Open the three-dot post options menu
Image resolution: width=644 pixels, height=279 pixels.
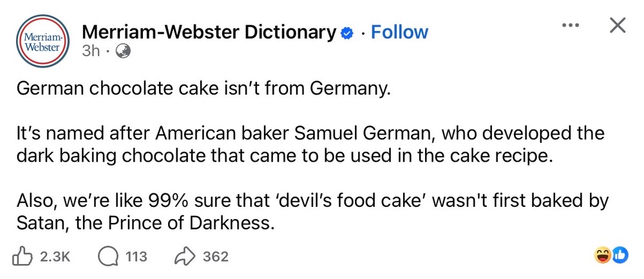coord(571,26)
